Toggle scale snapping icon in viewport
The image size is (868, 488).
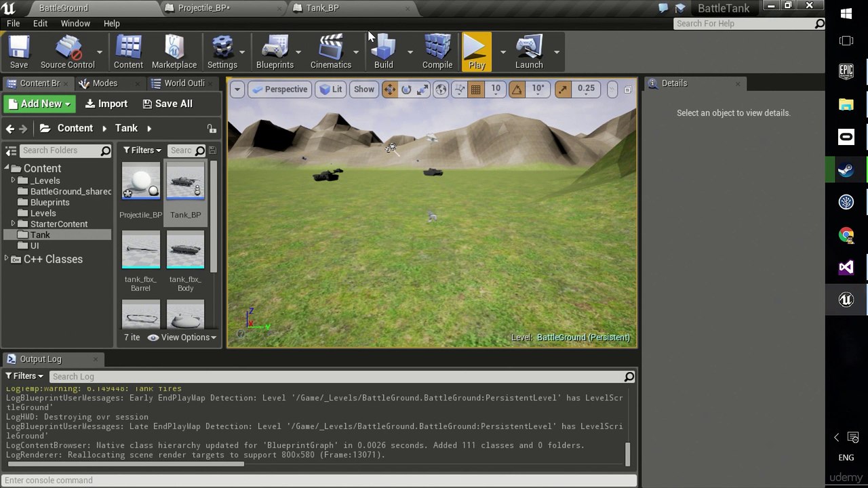[x=563, y=89]
